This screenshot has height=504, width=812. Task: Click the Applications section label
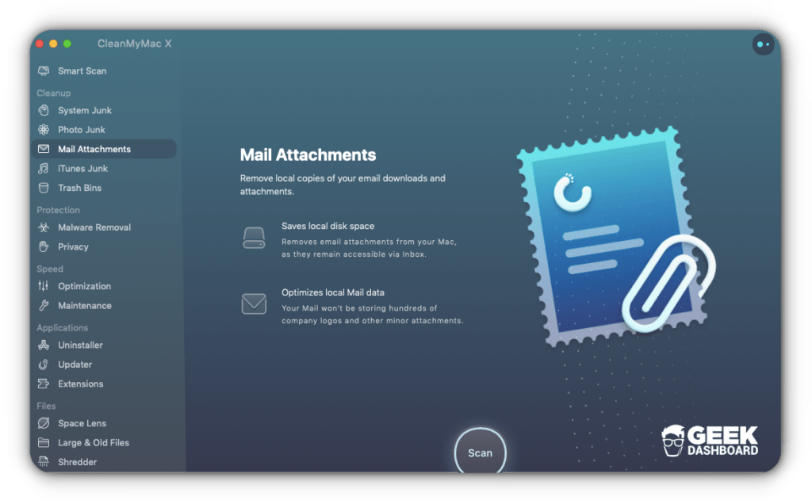(x=62, y=327)
